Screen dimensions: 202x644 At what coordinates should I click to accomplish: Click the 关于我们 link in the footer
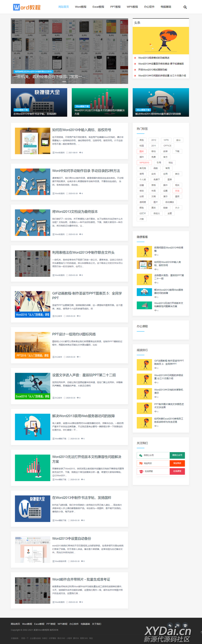pos(96,624)
